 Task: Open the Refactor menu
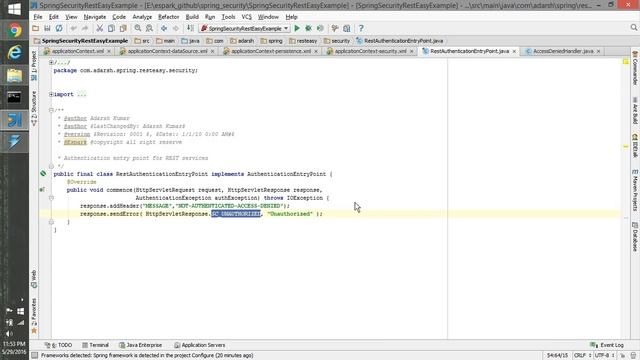click(x=169, y=17)
